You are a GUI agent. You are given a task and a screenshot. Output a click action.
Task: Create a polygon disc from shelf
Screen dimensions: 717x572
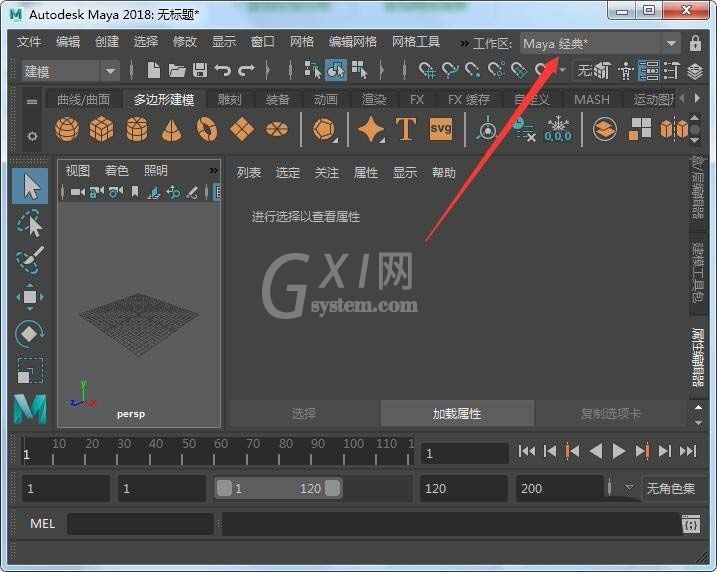click(277, 129)
